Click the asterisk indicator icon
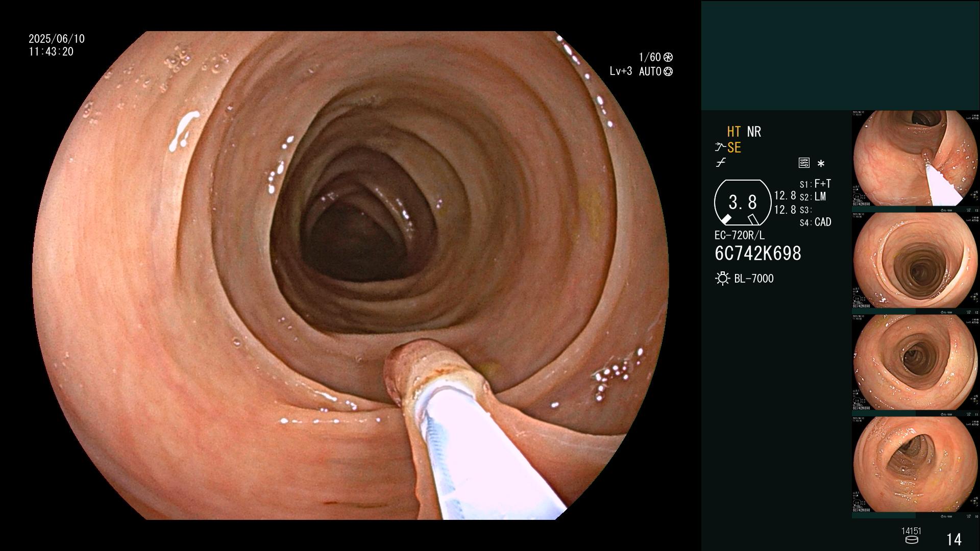The height and width of the screenshot is (551, 980). tap(821, 164)
